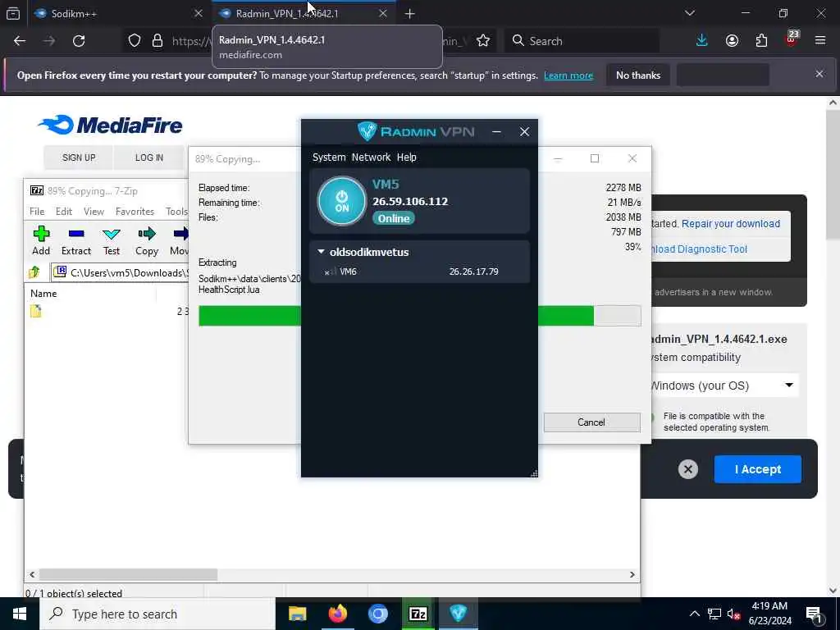The width and height of the screenshot is (840, 630).
Task: Click the Online status badge
Action: [394, 218]
